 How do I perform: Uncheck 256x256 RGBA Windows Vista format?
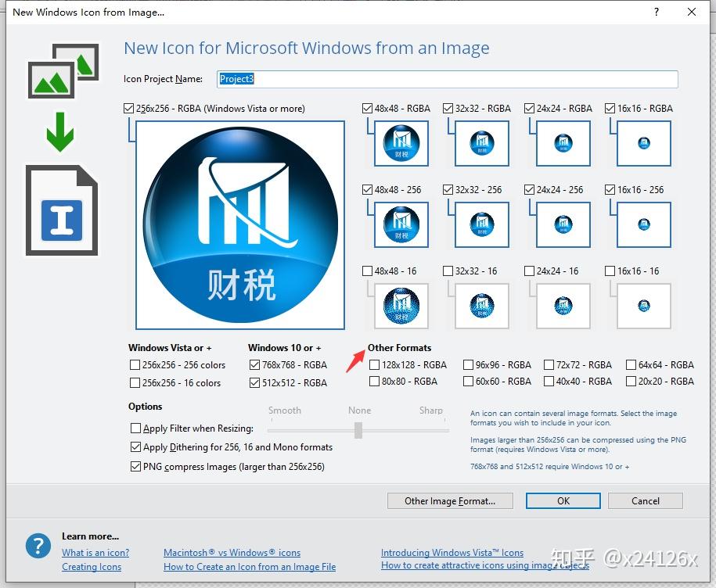(129, 109)
